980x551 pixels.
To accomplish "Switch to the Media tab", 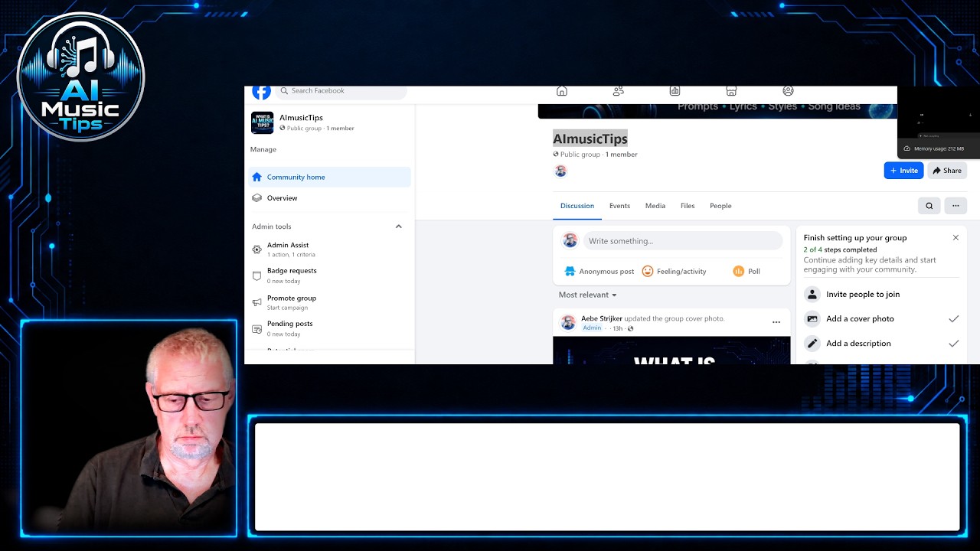I will point(655,206).
